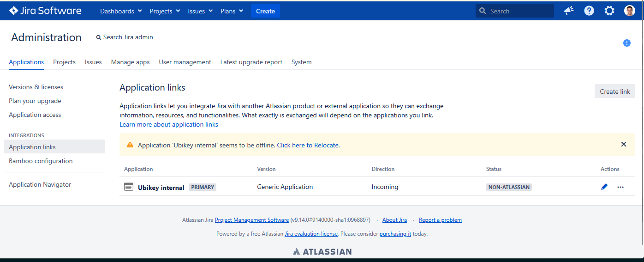This screenshot has height=262, width=644.
Task: Open Versions & licenses in sidebar
Action: coord(36,87)
